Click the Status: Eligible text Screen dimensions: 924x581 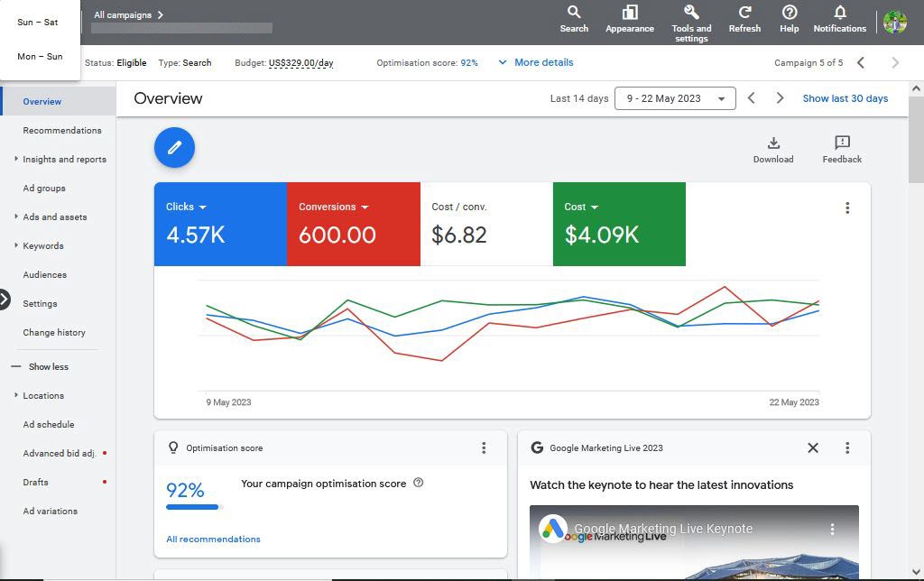(115, 62)
